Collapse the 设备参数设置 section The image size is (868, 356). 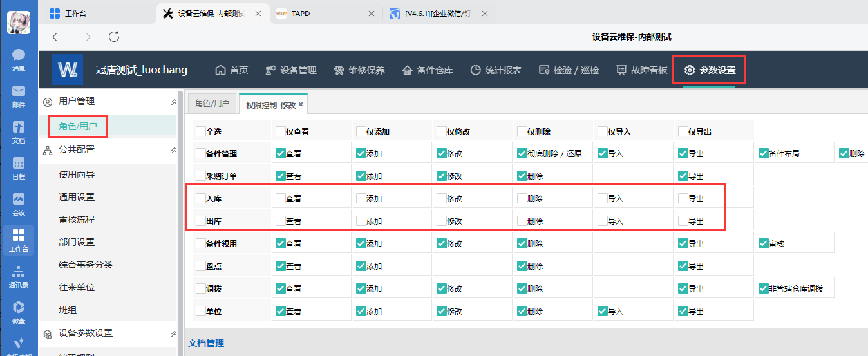point(173,333)
